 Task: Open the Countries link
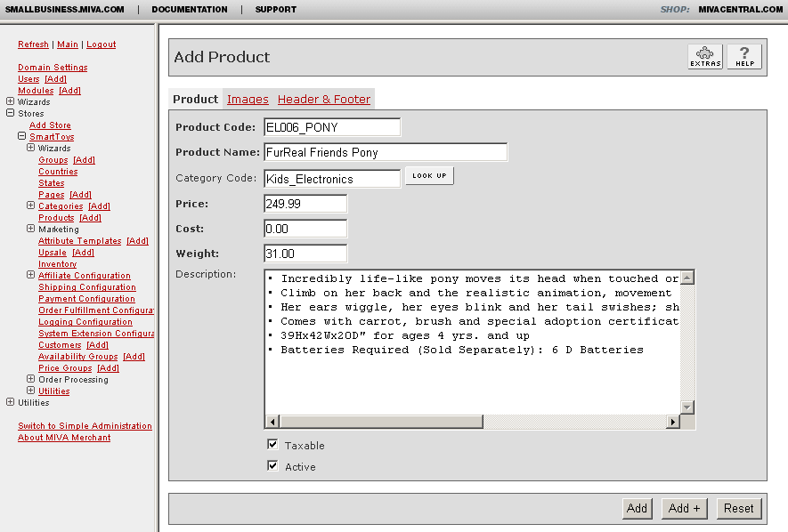click(x=58, y=171)
